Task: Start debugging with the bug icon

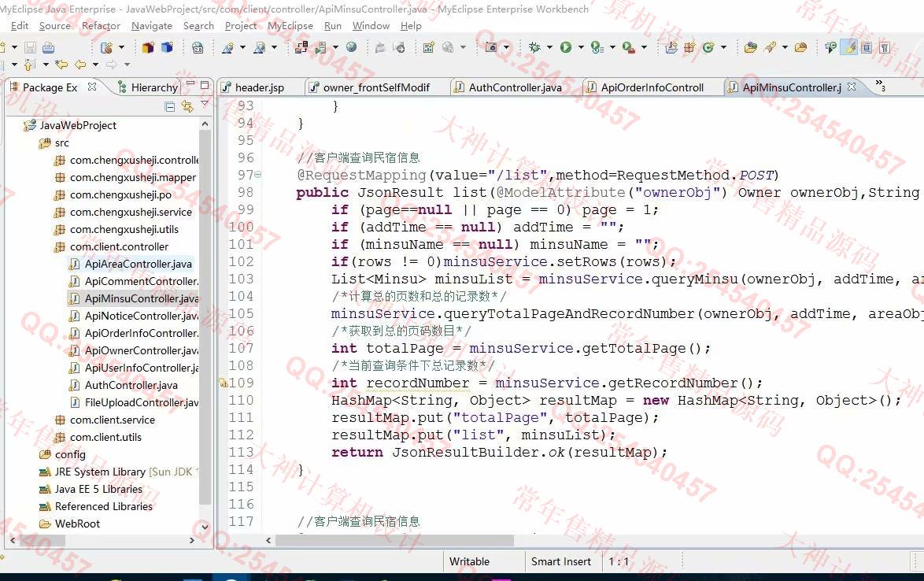Action: [534, 48]
